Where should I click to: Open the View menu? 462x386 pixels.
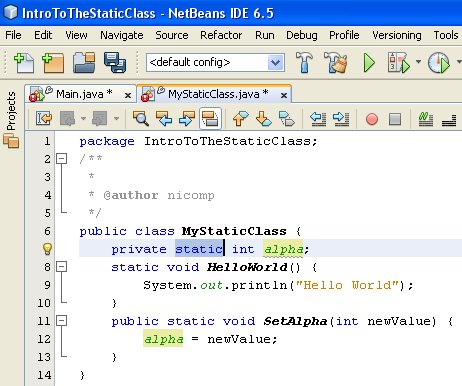[x=76, y=35]
